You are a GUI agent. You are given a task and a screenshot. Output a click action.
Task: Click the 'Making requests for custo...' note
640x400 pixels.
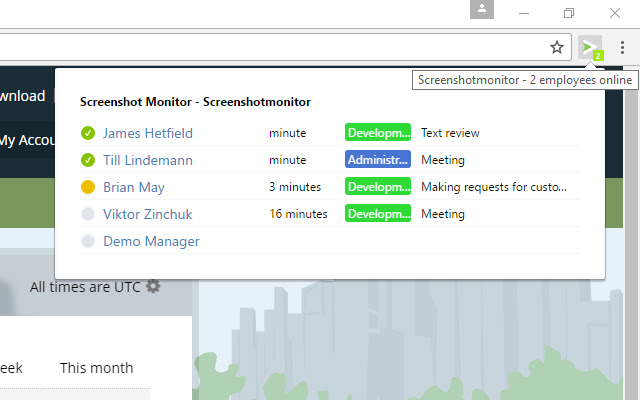[x=494, y=187]
